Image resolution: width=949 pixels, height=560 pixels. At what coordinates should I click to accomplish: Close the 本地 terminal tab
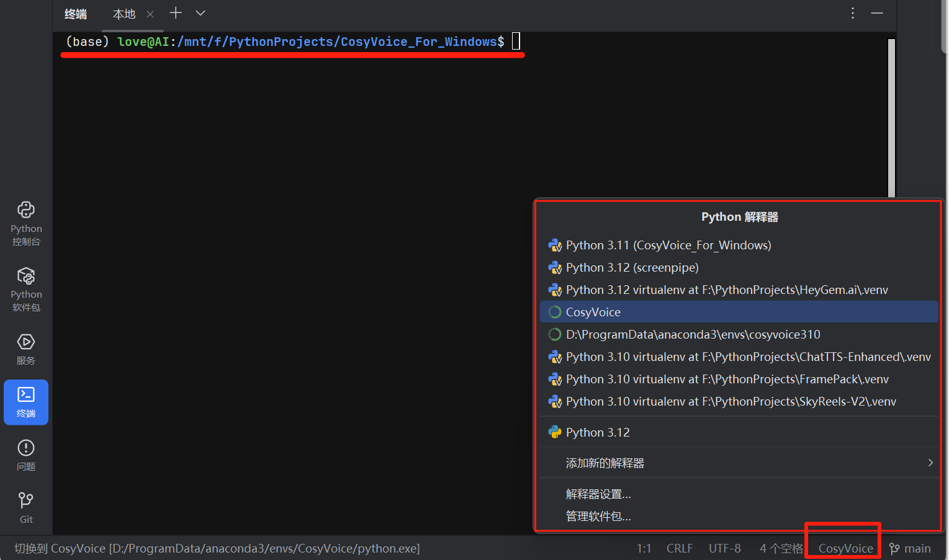coord(150,14)
